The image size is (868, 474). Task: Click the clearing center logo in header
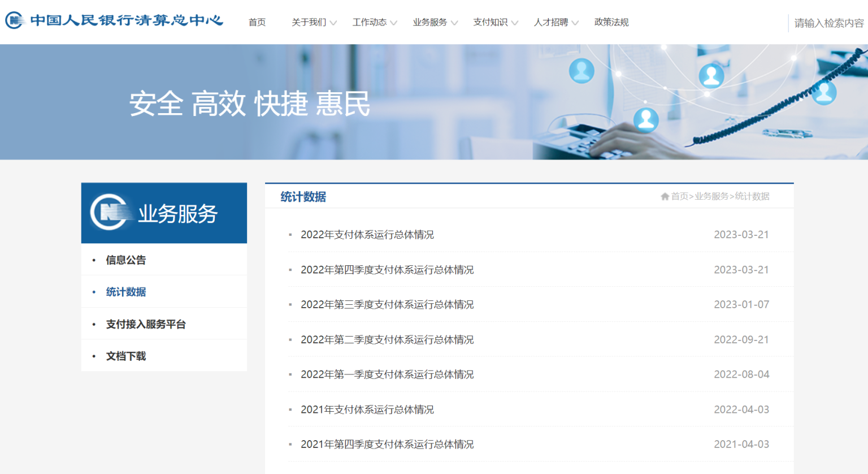(x=114, y=20)
